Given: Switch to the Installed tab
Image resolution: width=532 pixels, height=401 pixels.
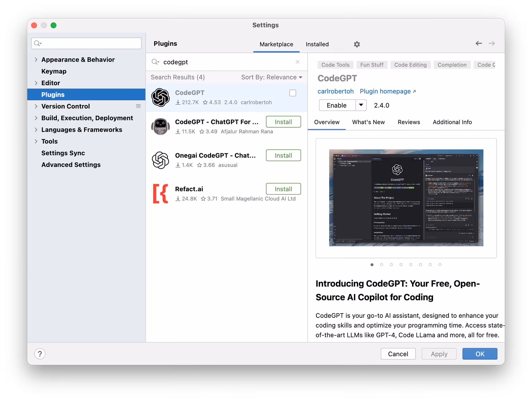Looking at the screenshot, I should tap(317, 44).
